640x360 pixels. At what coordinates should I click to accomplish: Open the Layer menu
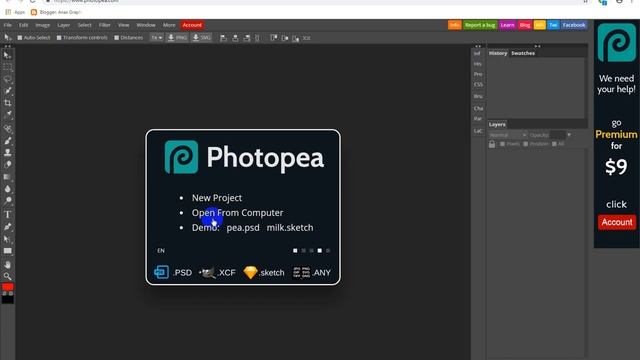[63, 25]
